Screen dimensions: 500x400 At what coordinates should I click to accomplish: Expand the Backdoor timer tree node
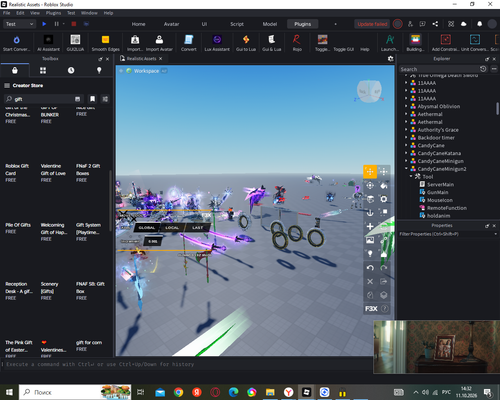coord(406,137)
